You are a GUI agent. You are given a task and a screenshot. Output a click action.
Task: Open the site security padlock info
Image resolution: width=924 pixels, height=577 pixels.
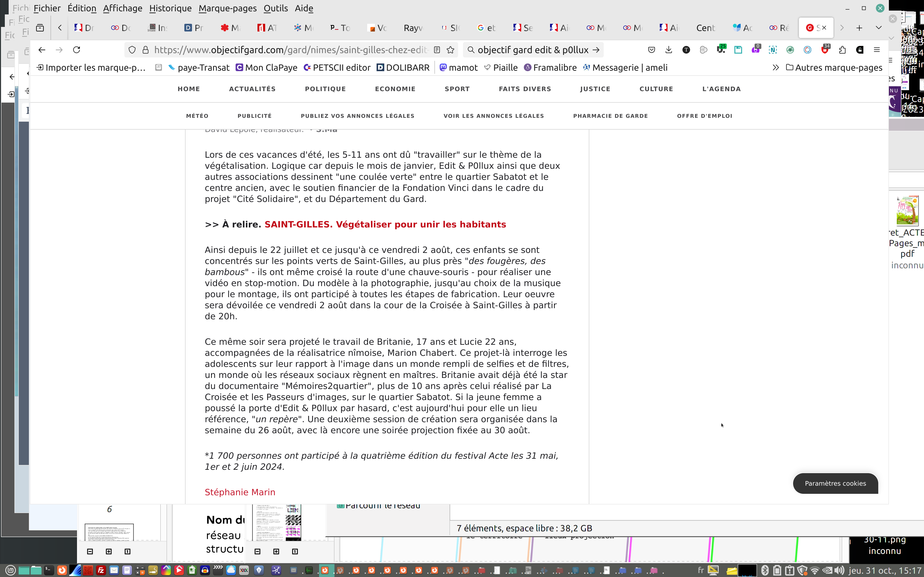coord(146,50)
